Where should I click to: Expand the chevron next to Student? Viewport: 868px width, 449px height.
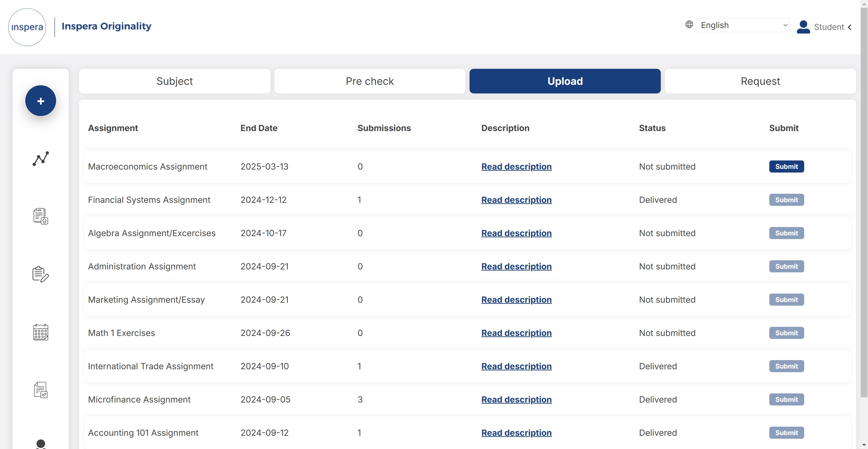point(850,27)
